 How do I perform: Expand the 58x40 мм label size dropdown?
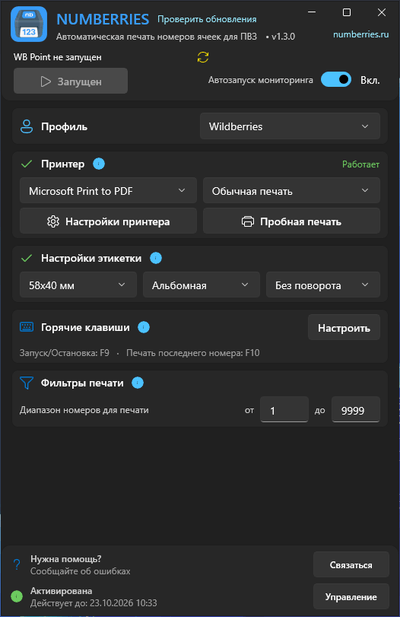click(x=78, y=285)
